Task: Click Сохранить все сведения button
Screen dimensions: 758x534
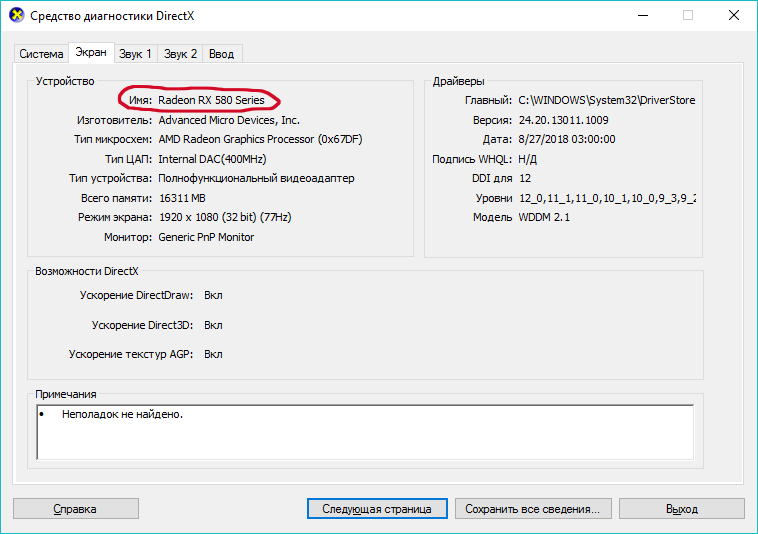Action: [x=533, y=509]
